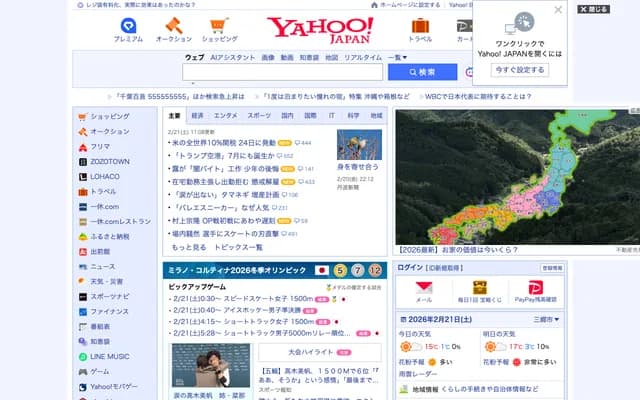Screen dimensions: 640x400
Task: Open the もっと見る news link
Action: [x=189, y=247]
